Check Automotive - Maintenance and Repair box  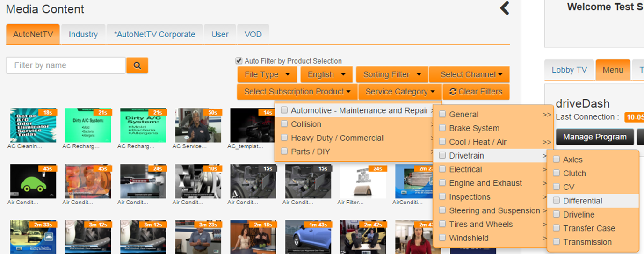point(284,110)
